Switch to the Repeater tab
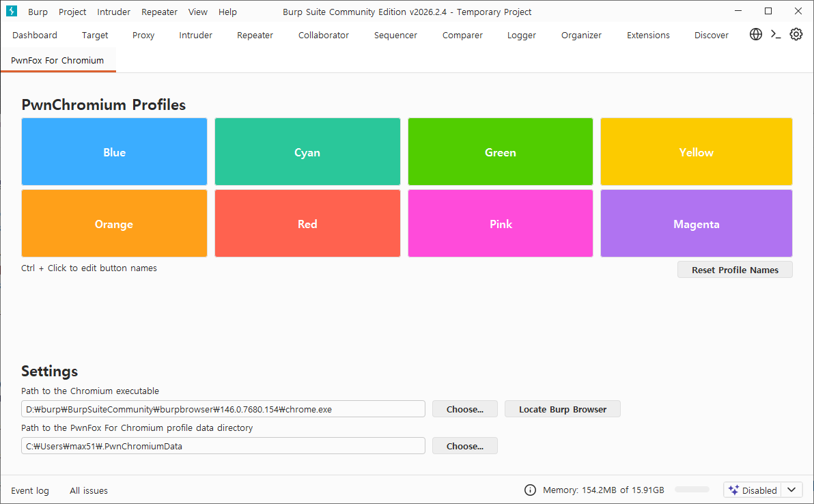Image resolution: width=814 pixels, height=504 pixels. click(255, 36)
